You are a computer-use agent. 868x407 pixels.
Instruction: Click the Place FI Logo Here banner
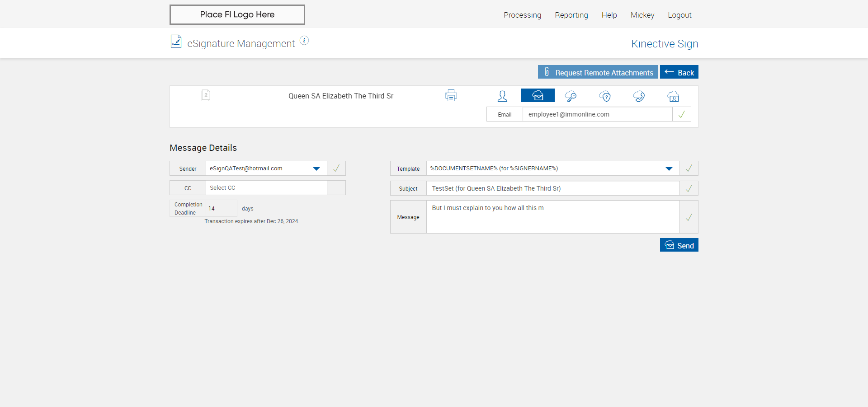point(237,14)
